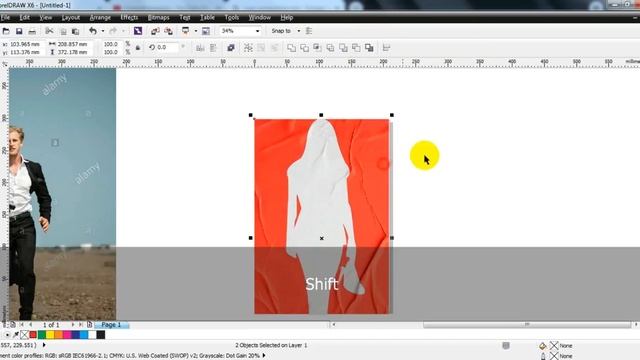The height and width of the screenshot is (360, 640).
Task: Go to the next page arrow
Action: tap(73, 325)
